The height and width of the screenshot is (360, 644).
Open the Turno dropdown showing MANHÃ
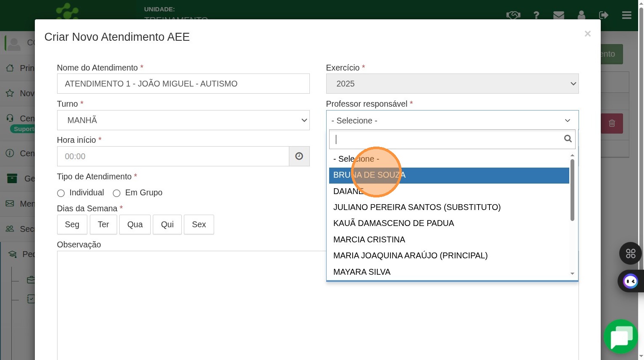click(x=183, y=120)
